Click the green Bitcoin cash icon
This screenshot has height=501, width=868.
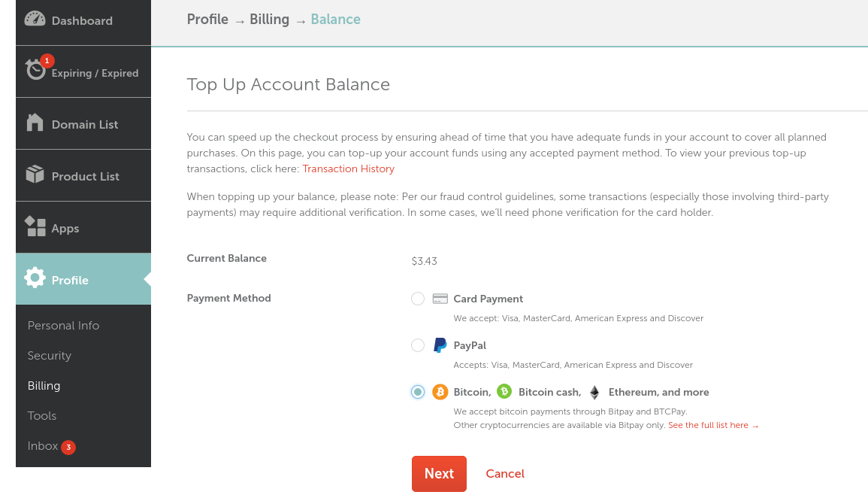click(504, 391)
